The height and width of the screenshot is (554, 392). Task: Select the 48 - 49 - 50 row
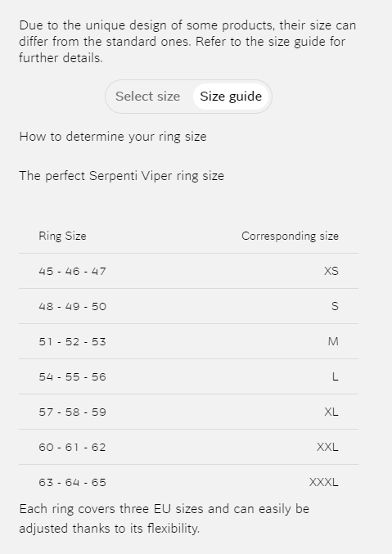(x=188, y=306)
